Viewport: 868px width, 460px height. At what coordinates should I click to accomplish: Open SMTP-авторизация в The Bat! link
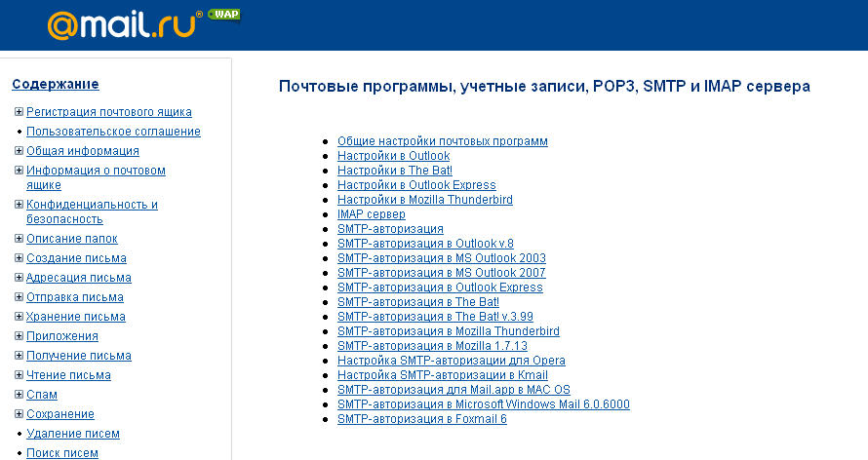(x=418, y=302)
